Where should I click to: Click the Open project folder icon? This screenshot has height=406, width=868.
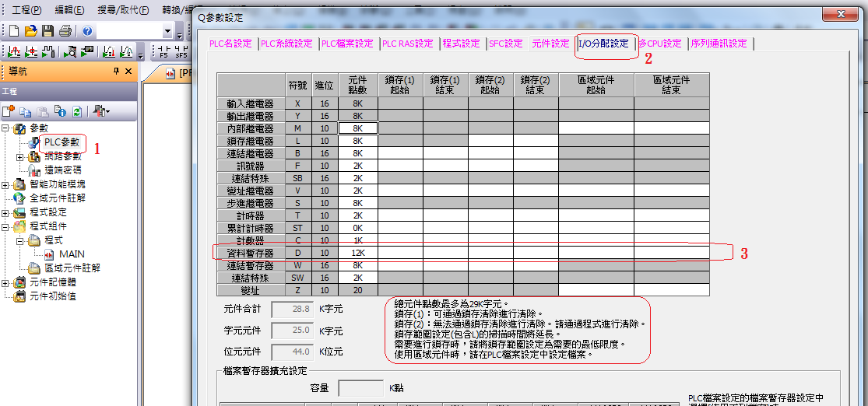[x=30, y=31]
